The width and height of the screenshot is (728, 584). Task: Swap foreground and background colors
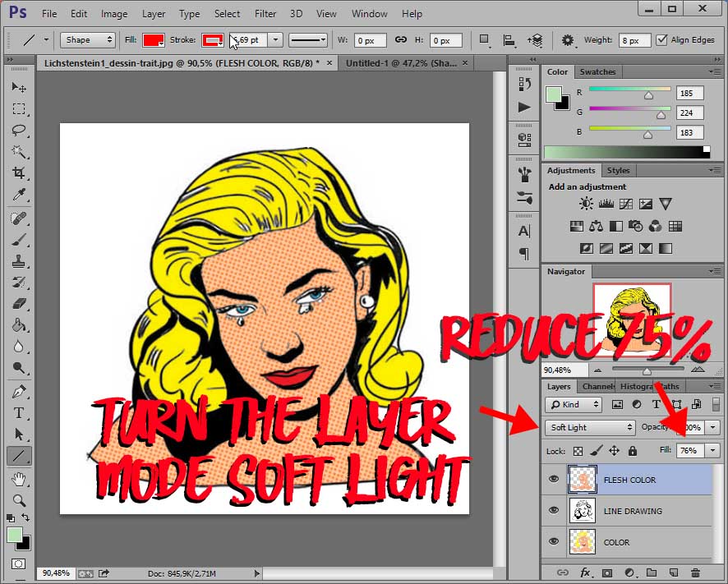[26, 517]
